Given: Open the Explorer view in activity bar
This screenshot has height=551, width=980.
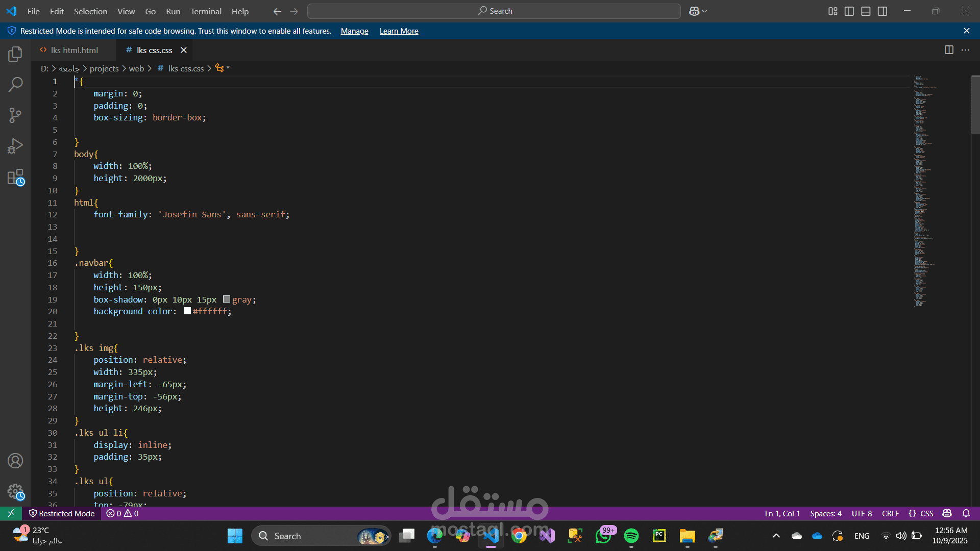Looking at the screenshot, I should pyautogui.click(x=15, y=54).
